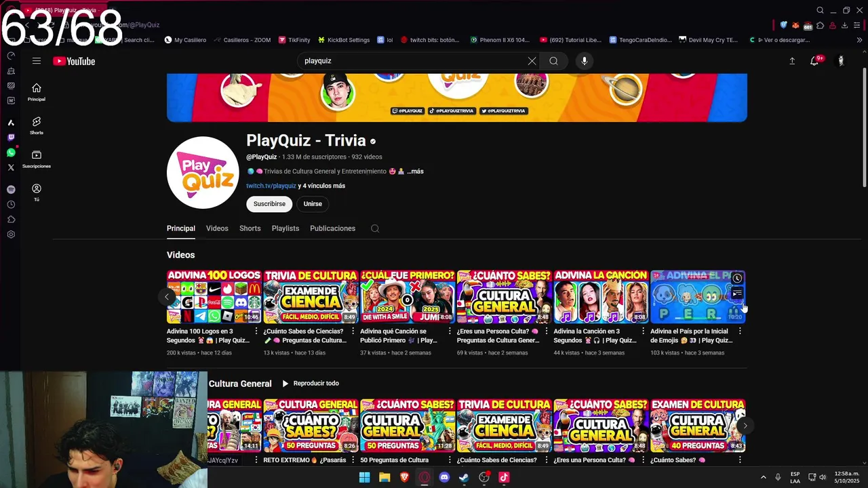The width and height of the screenshot is (868, 488).
Task: Add Adivina el País to queue icon
Action: pos(737,293)
